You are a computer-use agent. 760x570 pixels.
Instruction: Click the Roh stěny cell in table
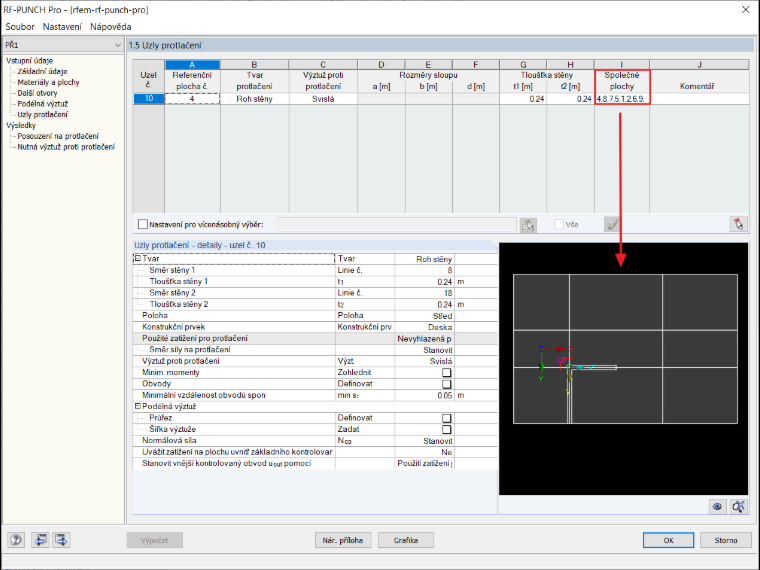pos(254,98)
